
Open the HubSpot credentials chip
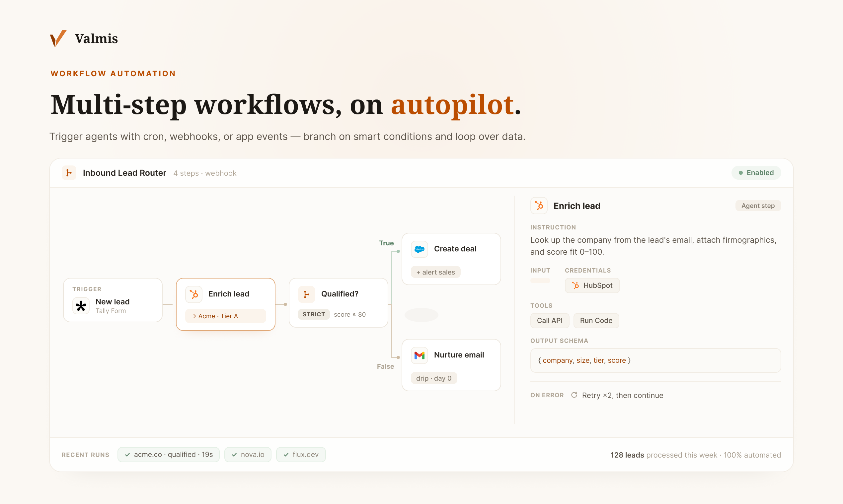pyautogui.click(x=592, y=285)
